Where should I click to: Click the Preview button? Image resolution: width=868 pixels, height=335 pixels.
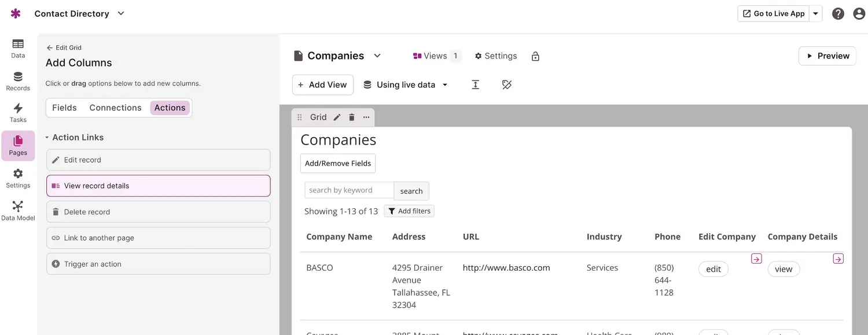click(827, 56)
